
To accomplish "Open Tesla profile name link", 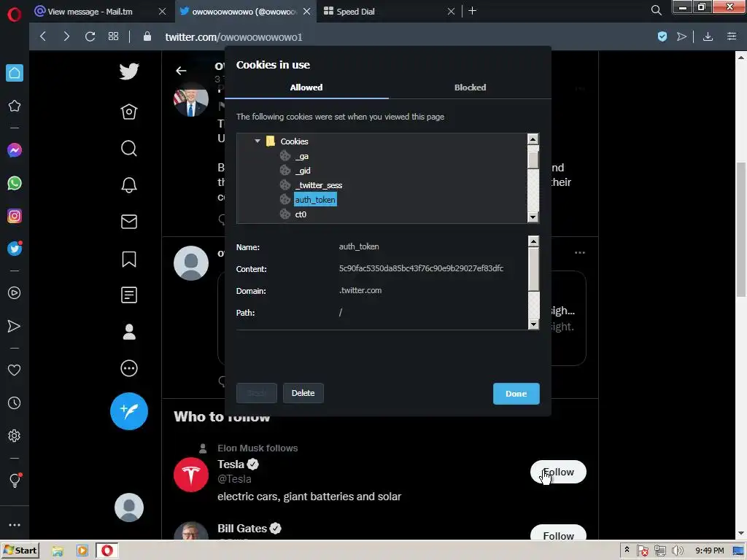I will [231, 464].
